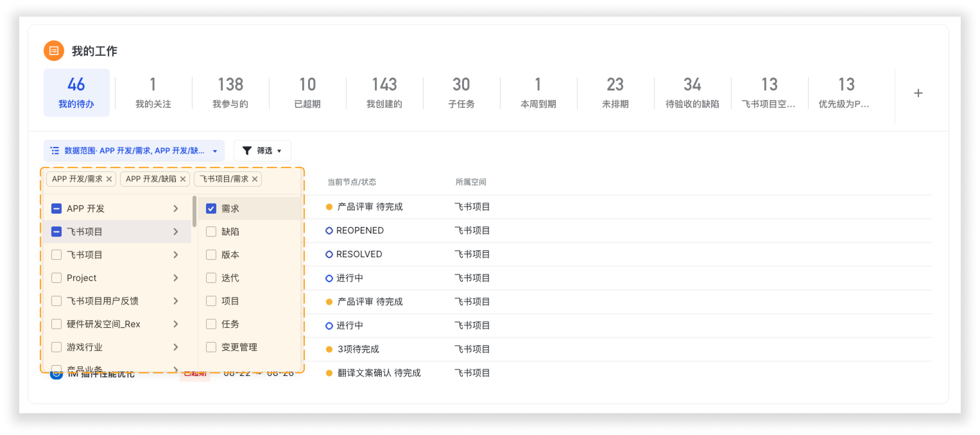
Task: Open the 数据范围 dropdown arrow
Action: click(x=215, y=151)
